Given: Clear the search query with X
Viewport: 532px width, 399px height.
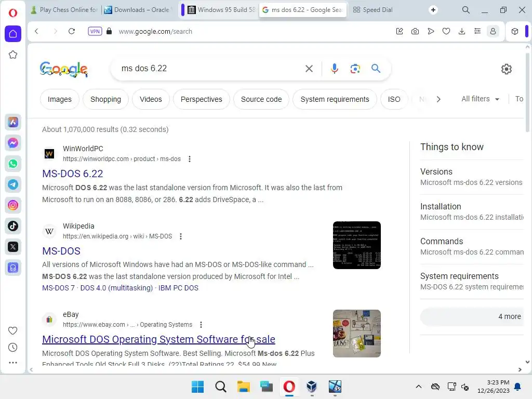Looking at the screenshot, I should click(x=309, y=69).
